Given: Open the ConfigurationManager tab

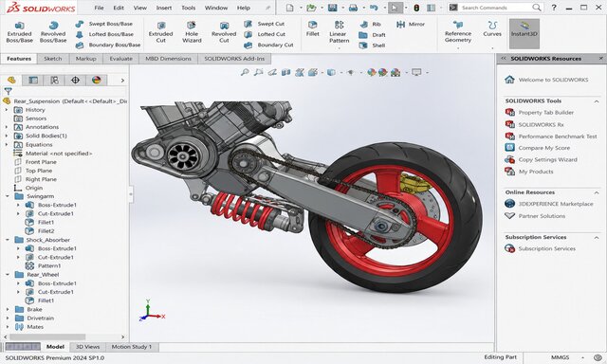Looking at the screenshot, I should pyautogui.click(x=54, y=80).
